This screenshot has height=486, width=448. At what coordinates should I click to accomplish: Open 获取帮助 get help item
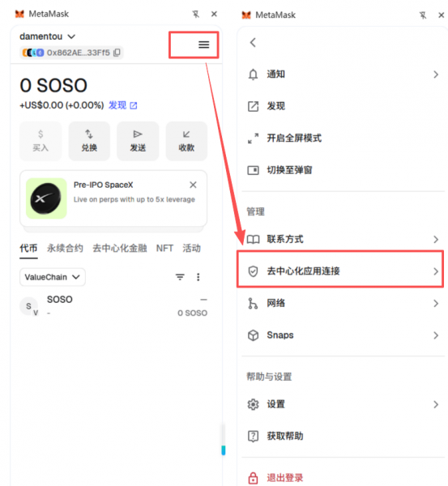pyautogui.click(x=343, y=436)
